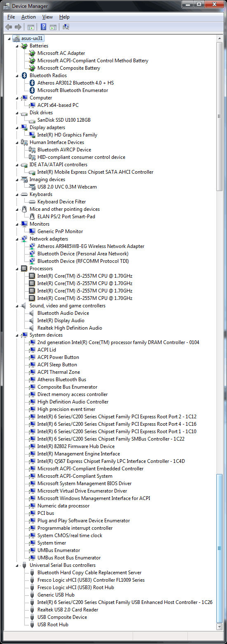227x644 pixels.
Task: Click the Bluetooth icon of Atheros AR3012 device
Action: 32,83
